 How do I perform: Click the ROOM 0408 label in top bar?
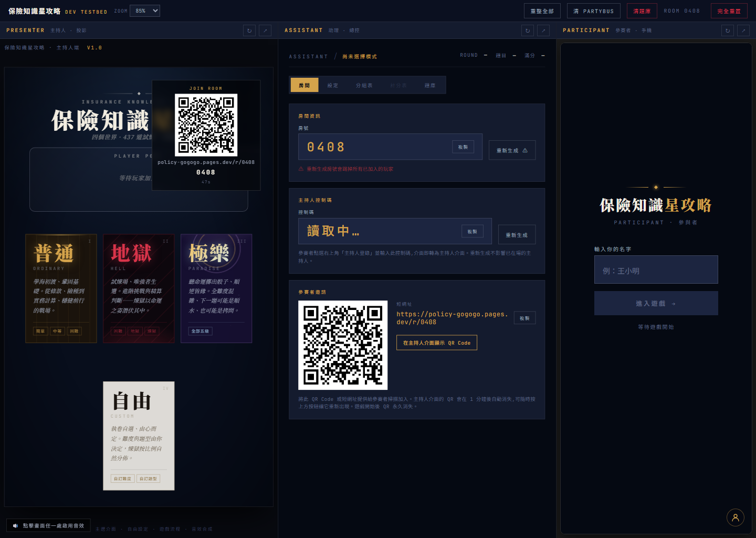pos(681,11)
